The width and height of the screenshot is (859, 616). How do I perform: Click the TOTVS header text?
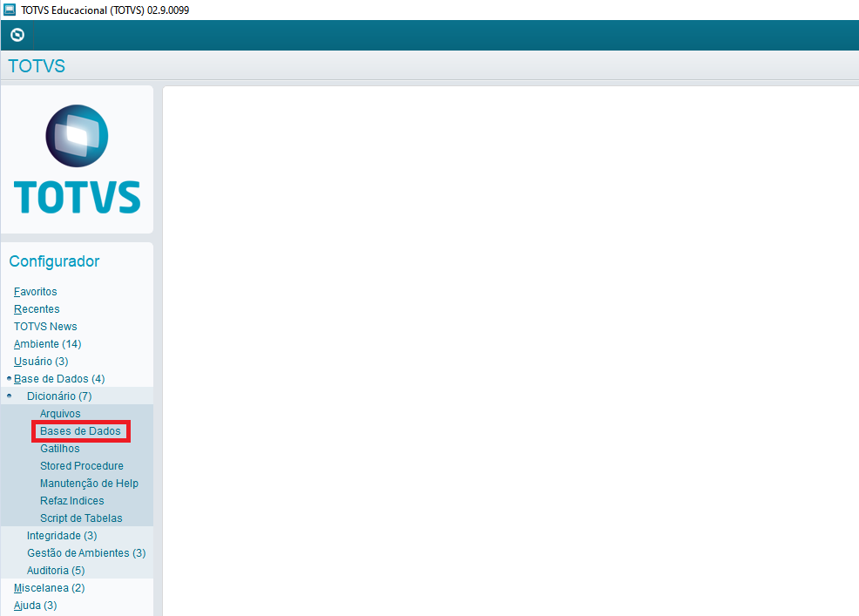coord(37,66)
